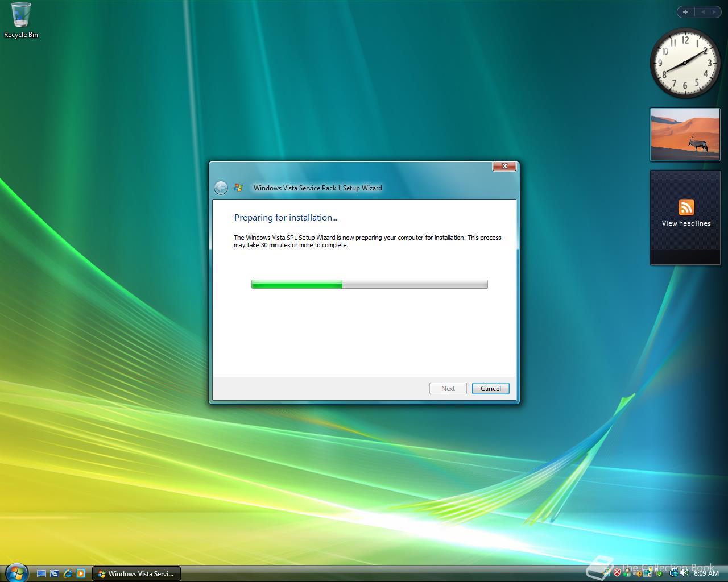This screenshot has height=582, width=728.
Task: Click the analog Clock gadget
Action: (x=685, y=62)
